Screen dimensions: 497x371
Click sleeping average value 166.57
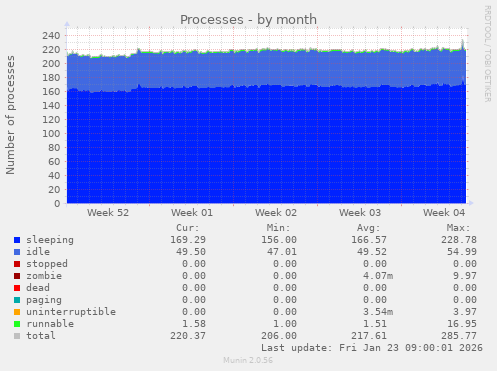369,240
